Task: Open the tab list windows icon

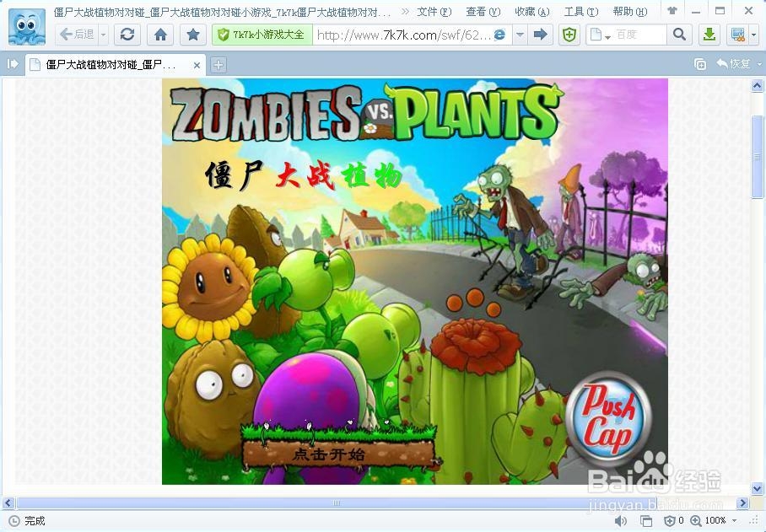Action: pos(700,64)
